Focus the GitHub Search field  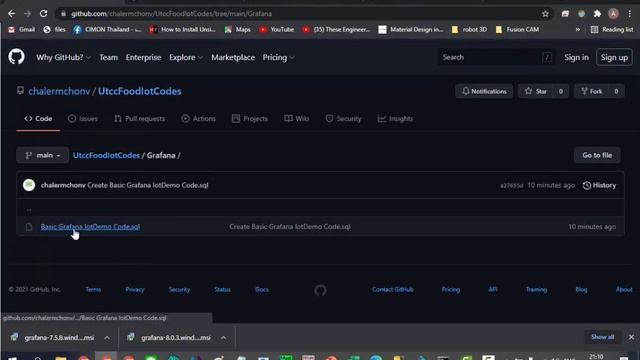pos(496,58)
